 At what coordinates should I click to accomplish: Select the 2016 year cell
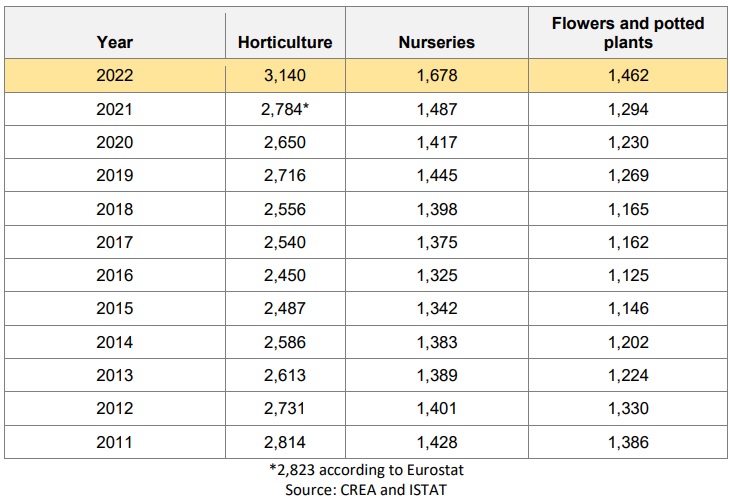(x=115, y=276)
